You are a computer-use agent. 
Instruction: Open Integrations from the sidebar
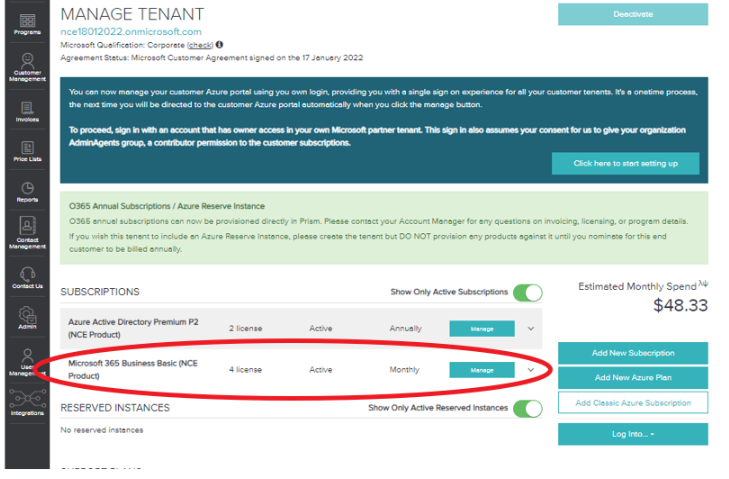coord(27,402)
